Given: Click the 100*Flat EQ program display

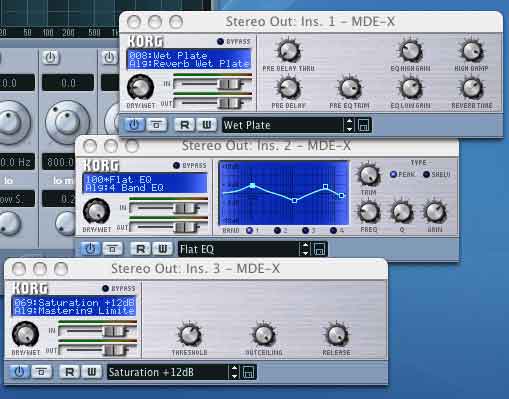Looking at the screenshot, I should 145,183.
